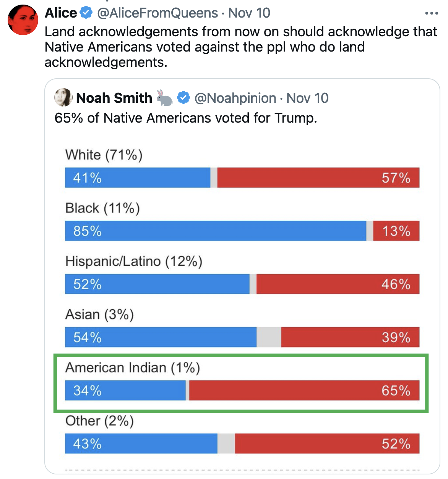Click the red 65% American Indian bar
The height and width of the screenshot is (479, 448).
pyautogui.click(x=304, y=390)
